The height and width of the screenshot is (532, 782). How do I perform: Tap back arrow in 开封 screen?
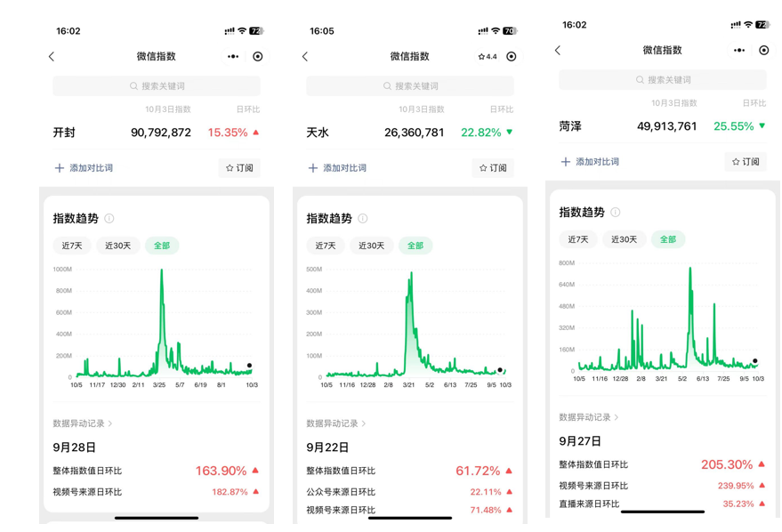[x=52, y=56]
